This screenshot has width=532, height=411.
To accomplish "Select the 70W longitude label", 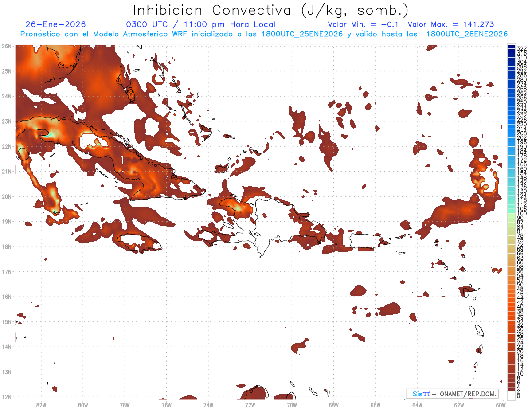I will pyautogui.click(x=292, y=405).
